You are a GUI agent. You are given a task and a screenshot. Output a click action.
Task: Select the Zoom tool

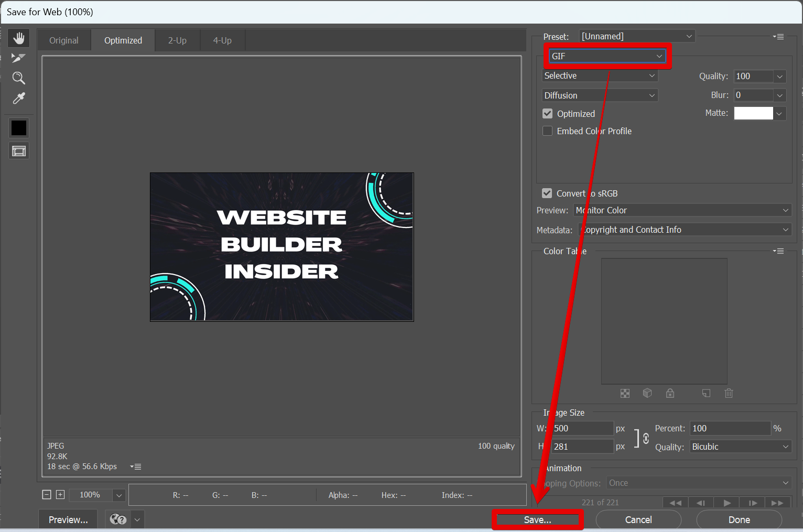click(x=19, y=79)
